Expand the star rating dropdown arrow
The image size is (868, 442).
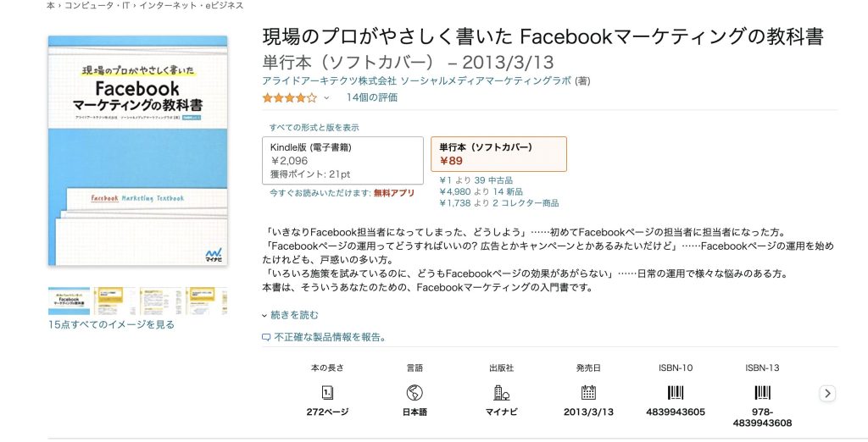tap(326, 98)
